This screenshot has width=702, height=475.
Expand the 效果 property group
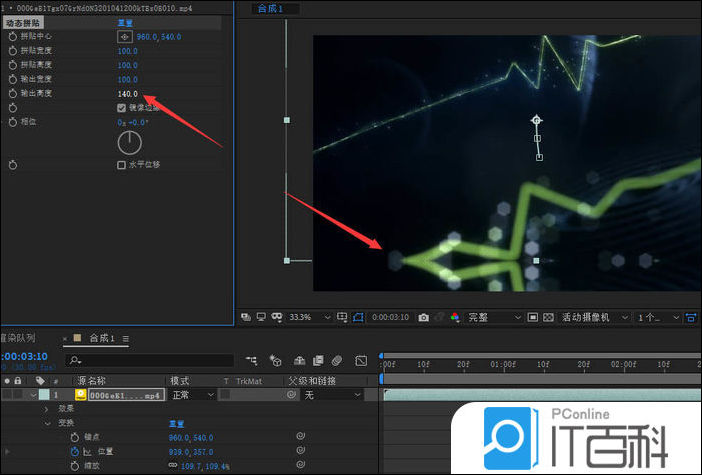click(x=46, y=409)
